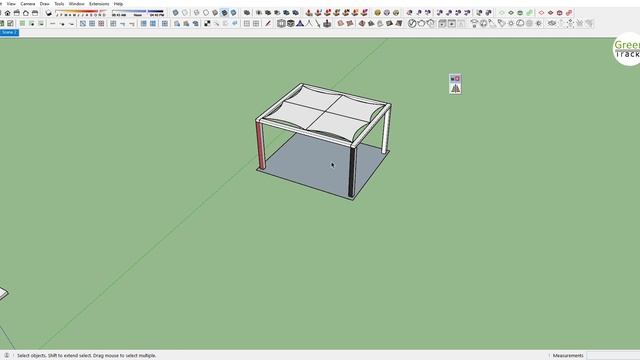Select the red column of the pergola

pyautogui.click(x=260, y=145)
